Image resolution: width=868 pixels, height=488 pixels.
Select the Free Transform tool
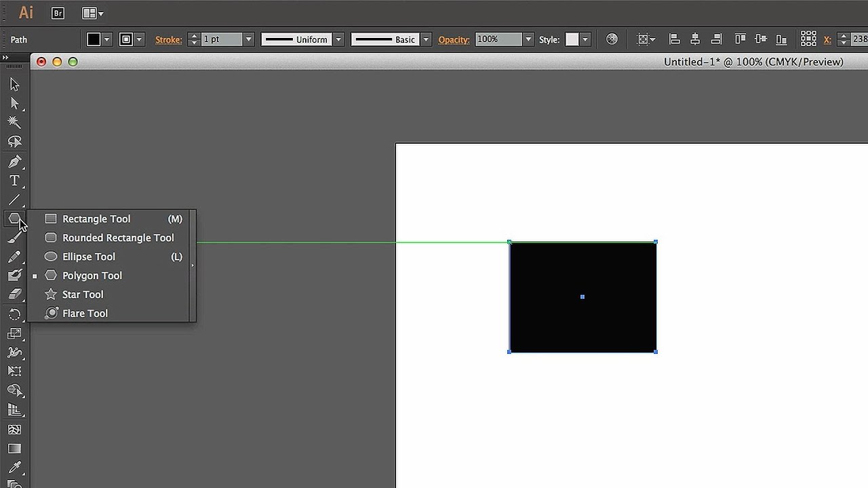click(14, 371)
